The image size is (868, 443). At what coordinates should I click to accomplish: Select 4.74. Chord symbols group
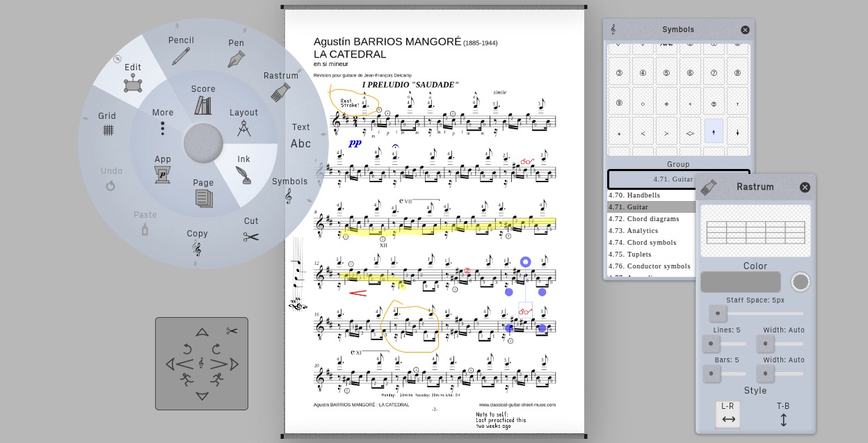tap(651, 243)
